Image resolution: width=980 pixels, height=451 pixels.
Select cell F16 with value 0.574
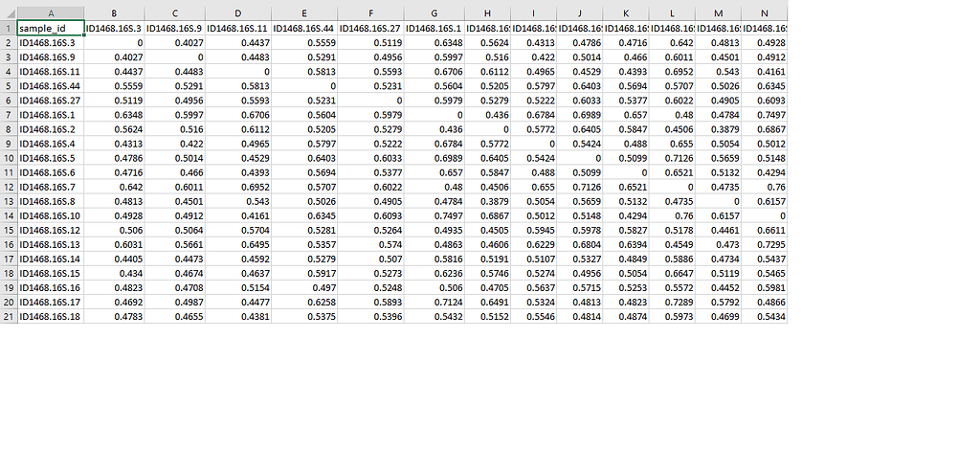click(370, 244)
